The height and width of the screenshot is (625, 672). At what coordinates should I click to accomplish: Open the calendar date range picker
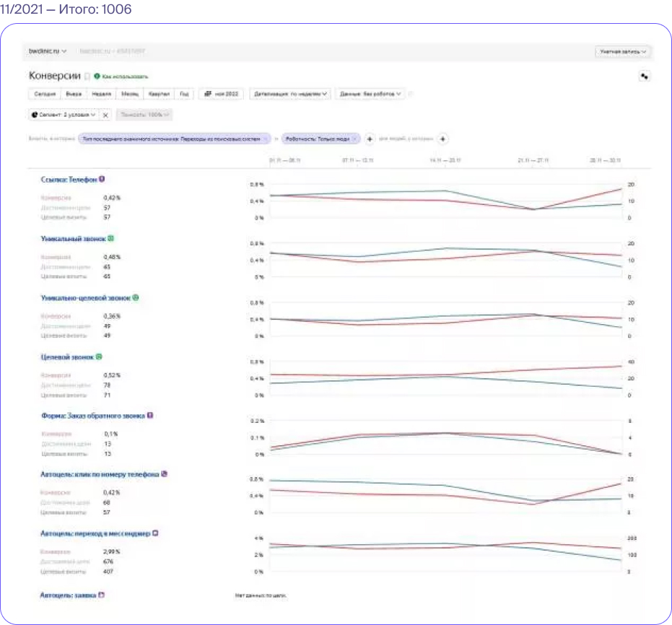221,94
